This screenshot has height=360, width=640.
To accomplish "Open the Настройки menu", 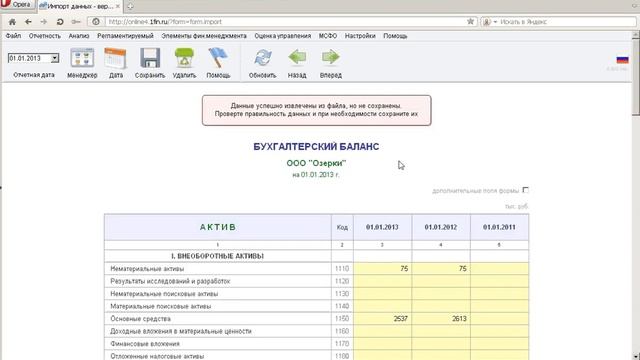I will 360,36.
